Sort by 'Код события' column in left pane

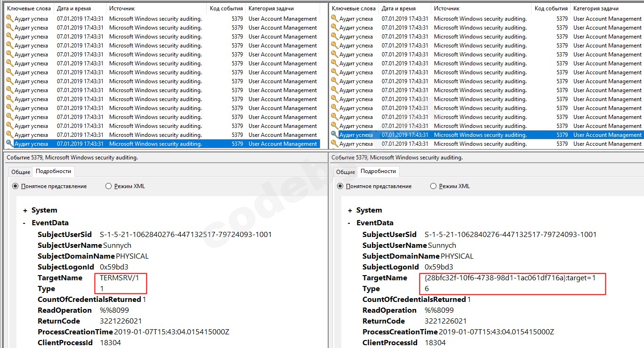coord(226,8)
